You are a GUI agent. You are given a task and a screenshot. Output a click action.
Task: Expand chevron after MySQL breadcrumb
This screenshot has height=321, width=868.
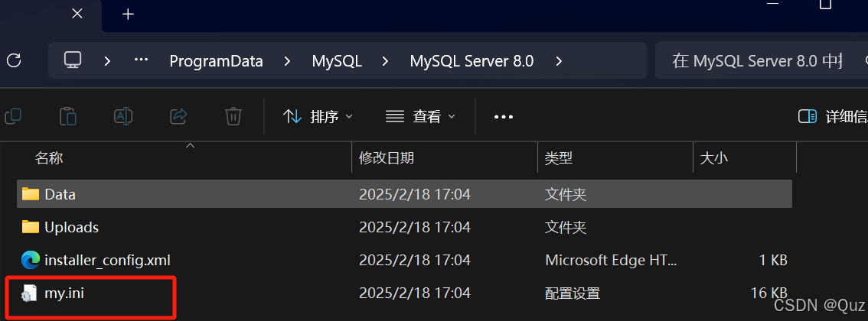tap(385, 61)
